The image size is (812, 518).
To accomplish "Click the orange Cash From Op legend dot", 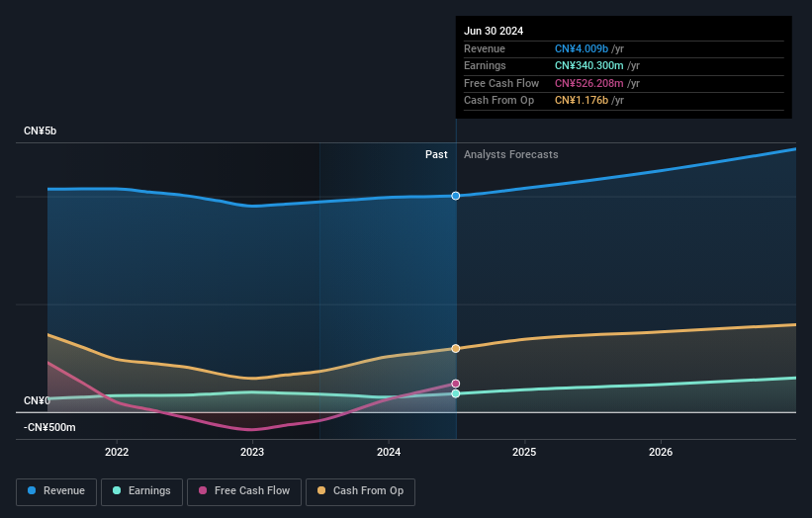I will tap(321, 490).
